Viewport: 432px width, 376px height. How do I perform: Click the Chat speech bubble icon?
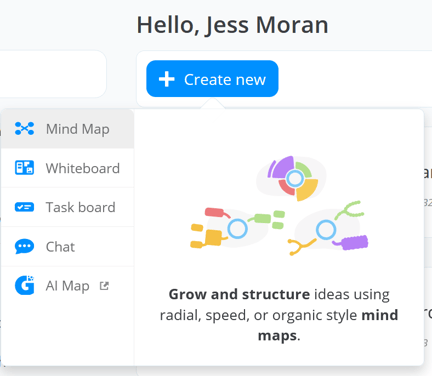24,247
